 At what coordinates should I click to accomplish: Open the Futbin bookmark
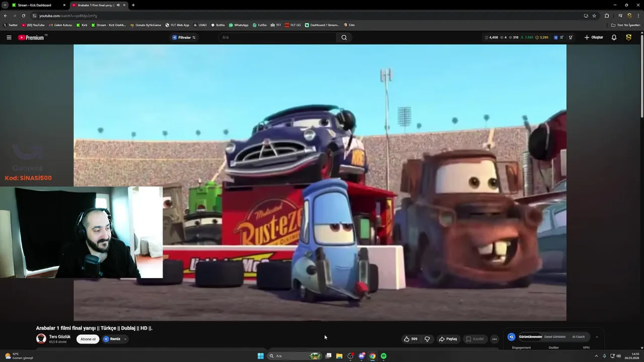[260, 25]
